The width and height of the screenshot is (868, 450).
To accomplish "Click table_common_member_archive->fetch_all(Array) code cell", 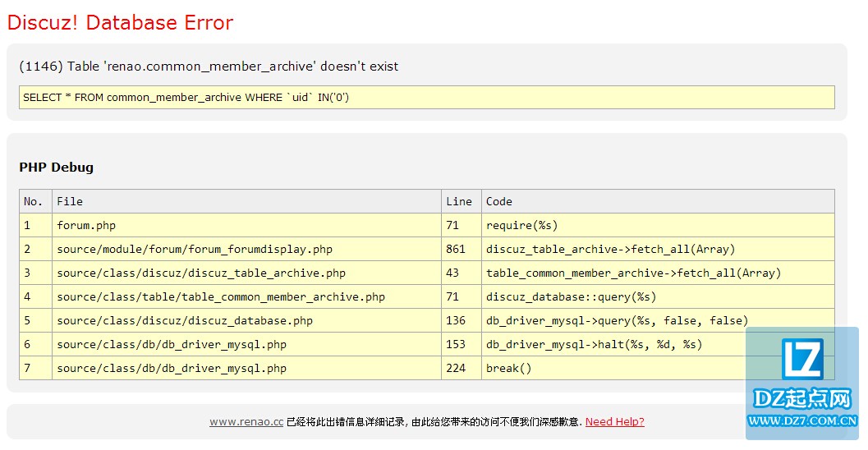I will 658,273.
